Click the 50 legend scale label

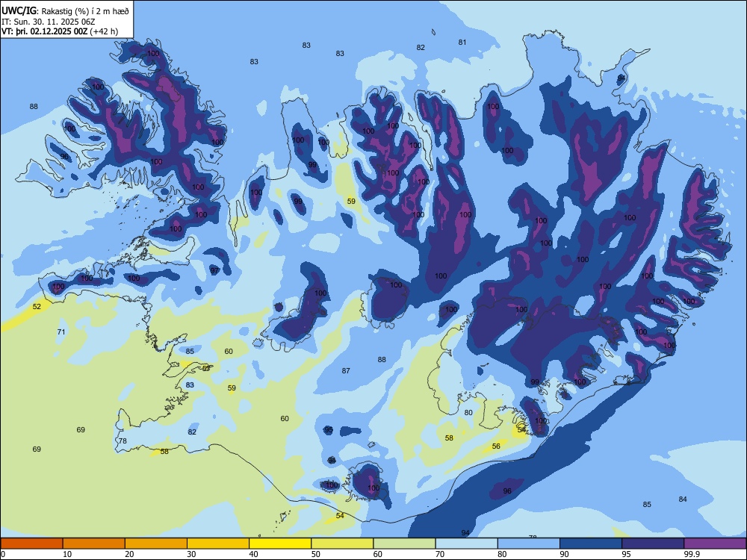pos(315,554)
